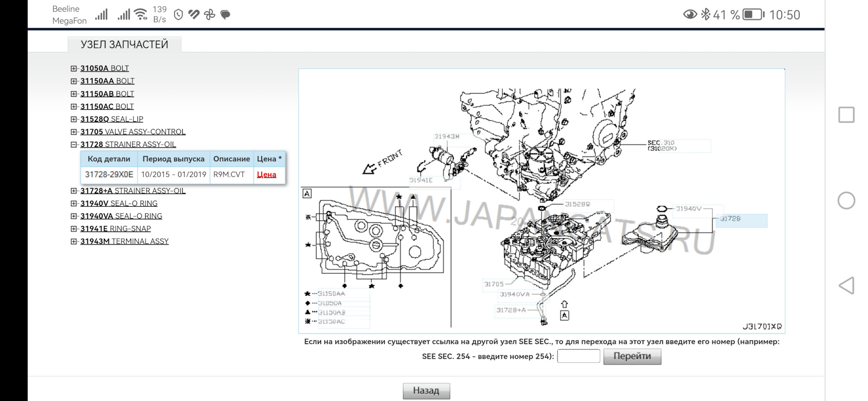Tap the Android back triangle button
The image size is (868, 401).
(x=846, y=286)
